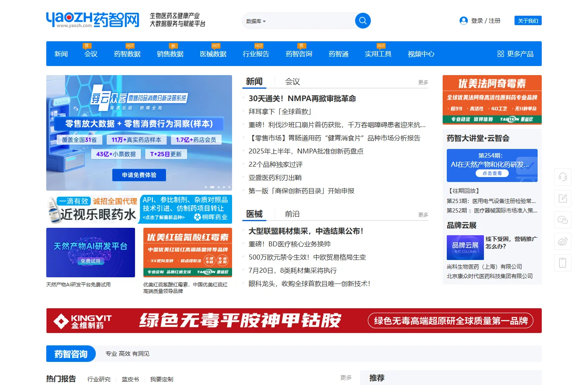
Task: Switch to the 前沿 tab
Action: [x=292, y=214]
